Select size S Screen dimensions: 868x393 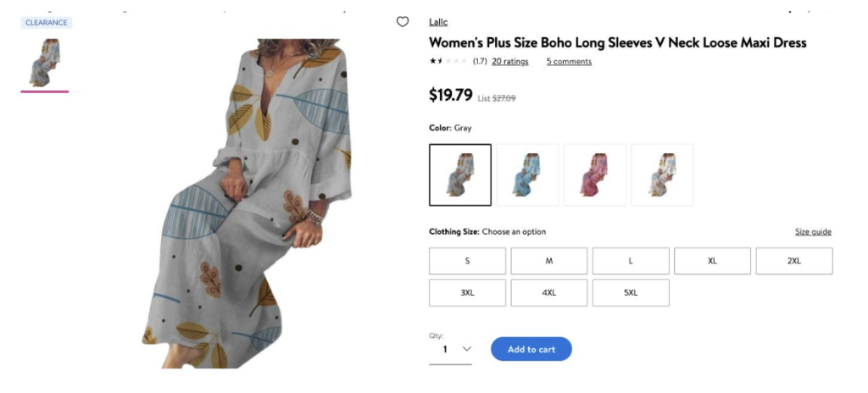pyautogui.click(x=467, y=261)
